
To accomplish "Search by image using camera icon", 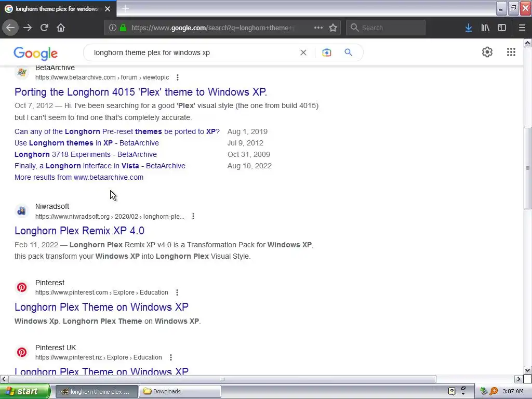I will [x=327, y=52].
